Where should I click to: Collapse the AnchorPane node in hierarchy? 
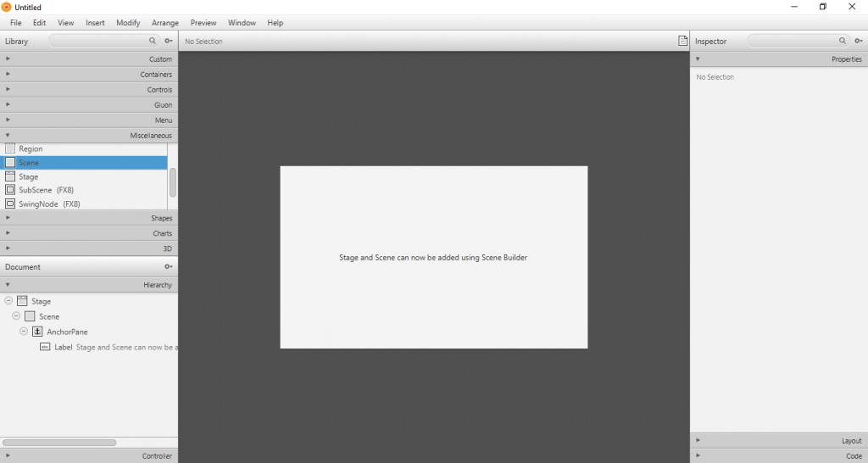24,332
